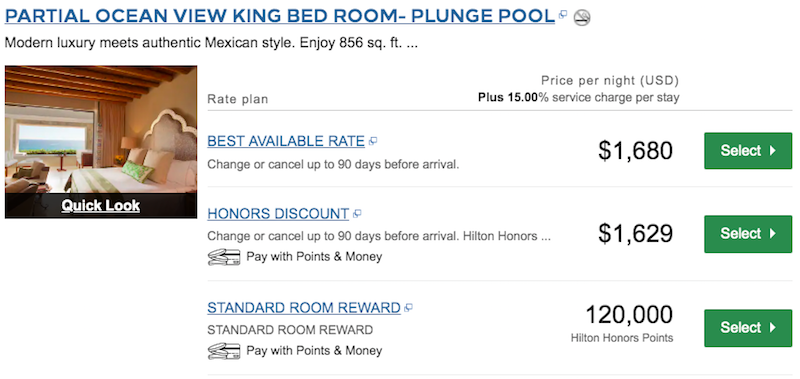The image size is (800, 379).
Task: Open Standard Room Reward details link
Action: click(x=304, y=308)
